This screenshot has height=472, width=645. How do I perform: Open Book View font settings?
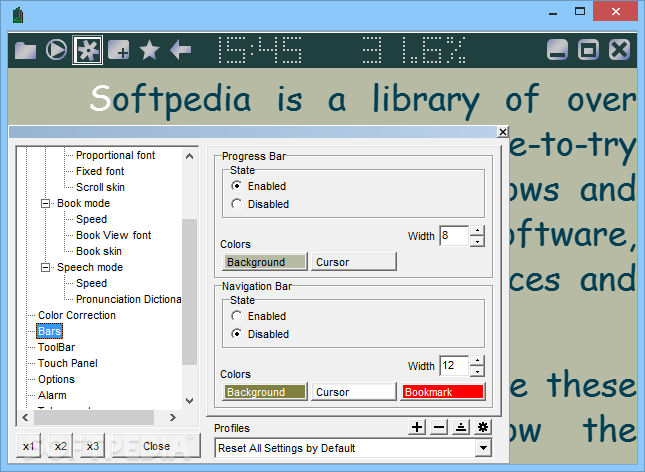point(114,235)
